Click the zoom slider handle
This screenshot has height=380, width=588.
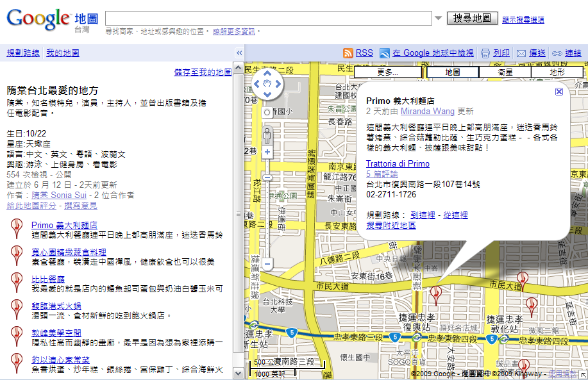pyautogui.click(x=267, y=178)
